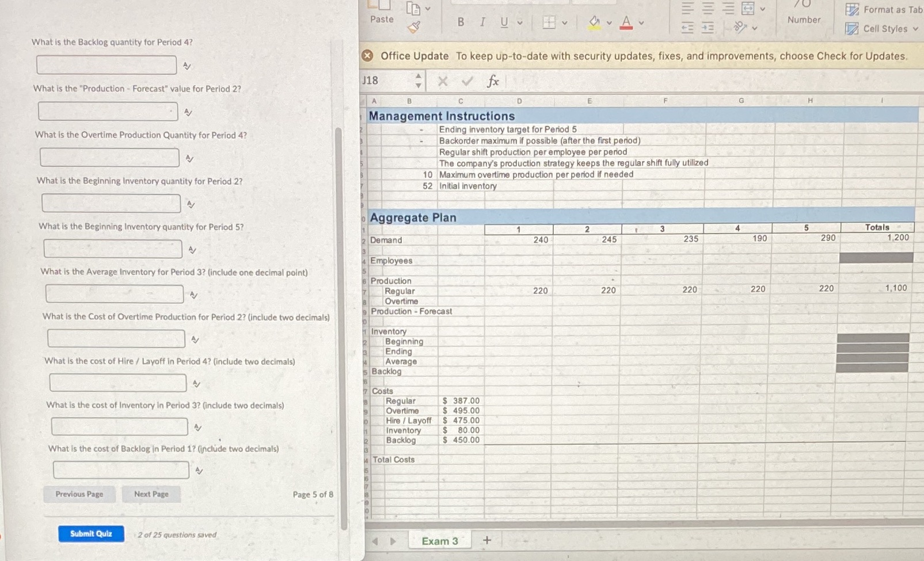
Task: Click spell-check icon beside Overtime Production Quantity field
Action: 189,159
